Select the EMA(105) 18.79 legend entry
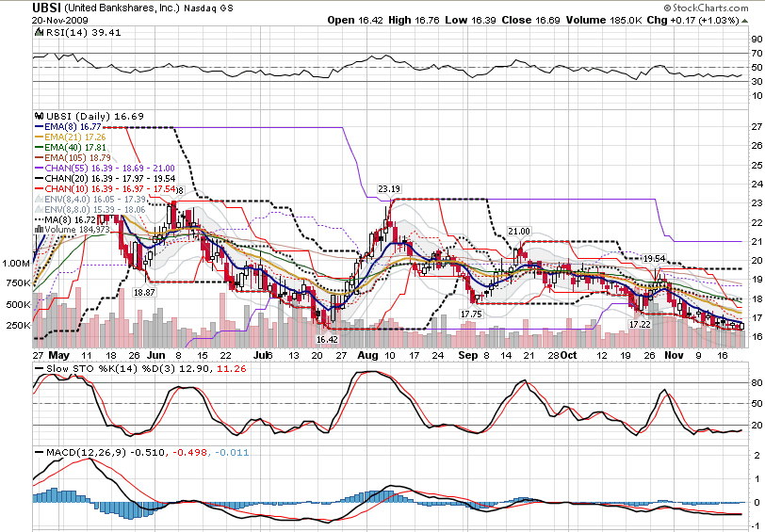The image size is (765, 532). (x=73, y=157)
